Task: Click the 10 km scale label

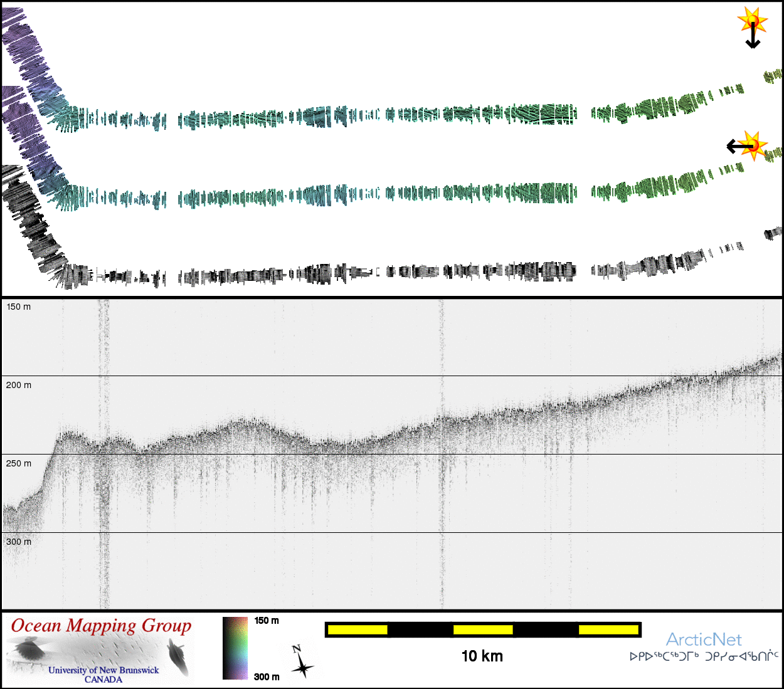Action: coord(482,656)
